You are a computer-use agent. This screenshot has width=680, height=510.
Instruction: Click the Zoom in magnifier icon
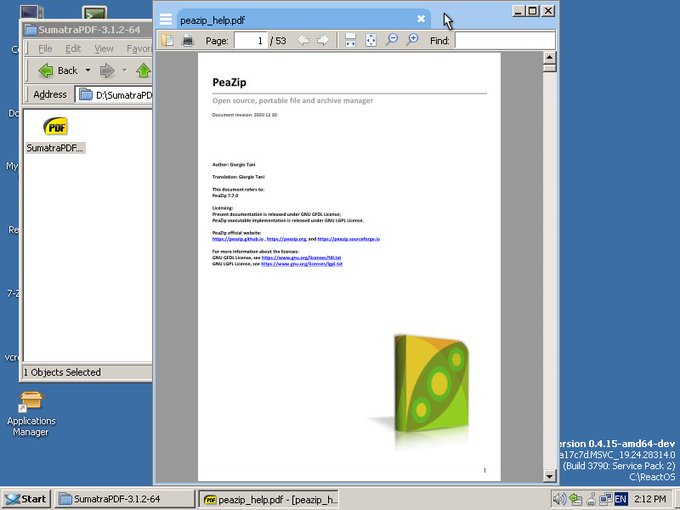(x=412, y=40)
